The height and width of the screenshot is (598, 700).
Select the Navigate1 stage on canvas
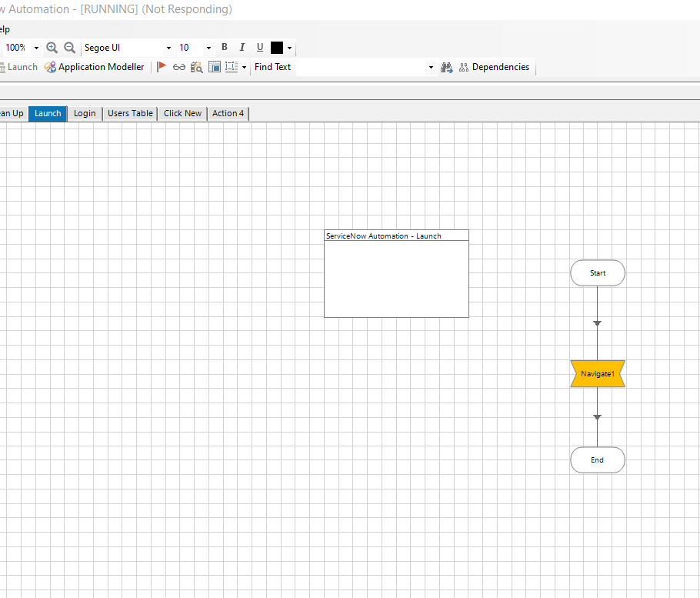598,374
